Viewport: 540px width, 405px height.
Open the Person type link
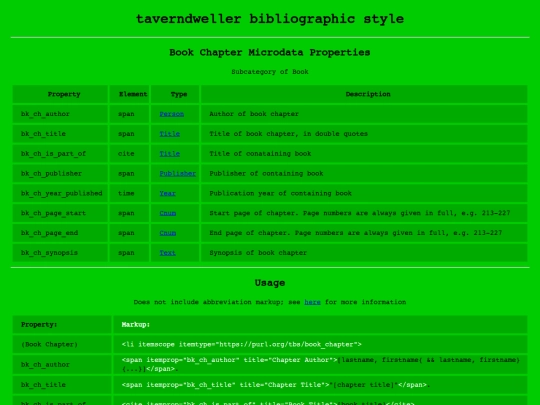[x=172, y=114]
